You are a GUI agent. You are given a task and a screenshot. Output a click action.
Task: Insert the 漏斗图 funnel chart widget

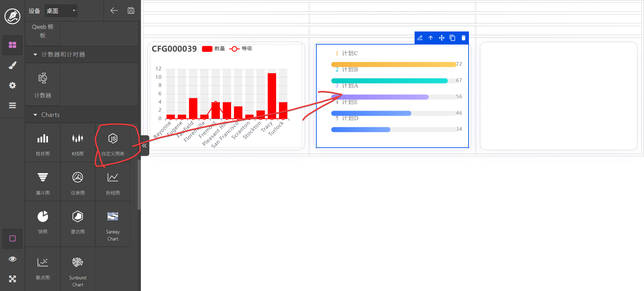pyautogui.click(x=43, y=182)
